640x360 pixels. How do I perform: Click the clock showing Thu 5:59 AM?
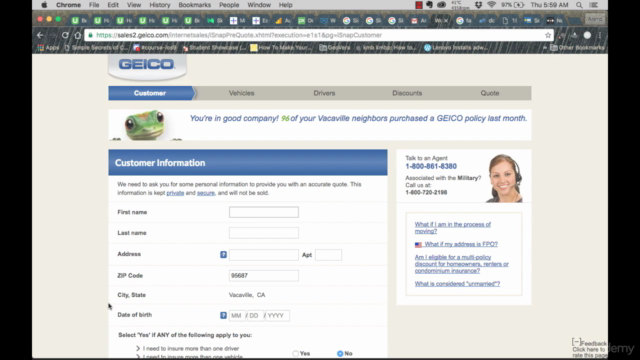(x=549, y=5)
